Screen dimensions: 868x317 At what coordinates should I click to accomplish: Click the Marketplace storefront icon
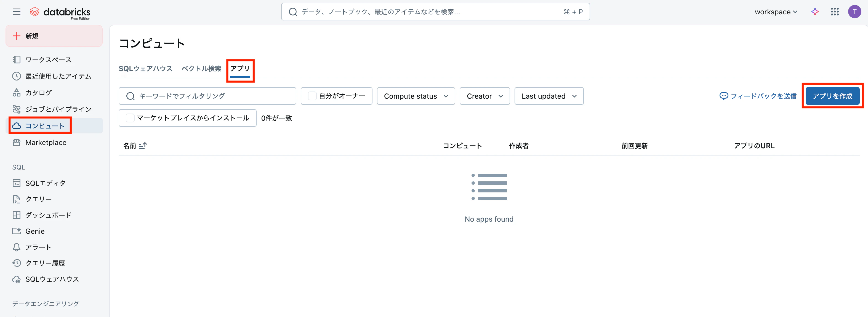(x=17, y=142)
